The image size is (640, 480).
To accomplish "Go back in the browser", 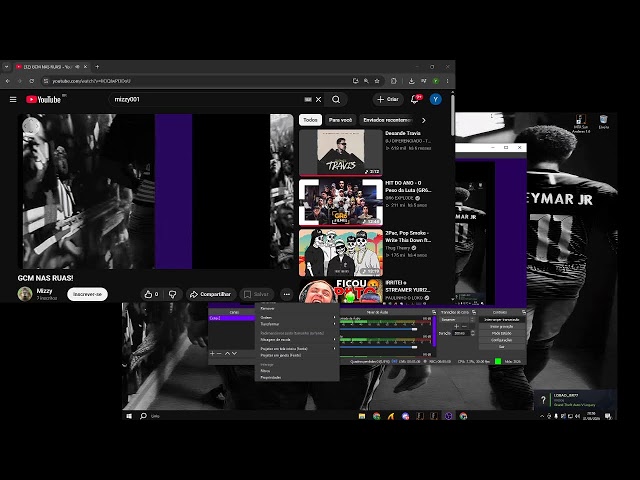I will click(x=7, y=81).
